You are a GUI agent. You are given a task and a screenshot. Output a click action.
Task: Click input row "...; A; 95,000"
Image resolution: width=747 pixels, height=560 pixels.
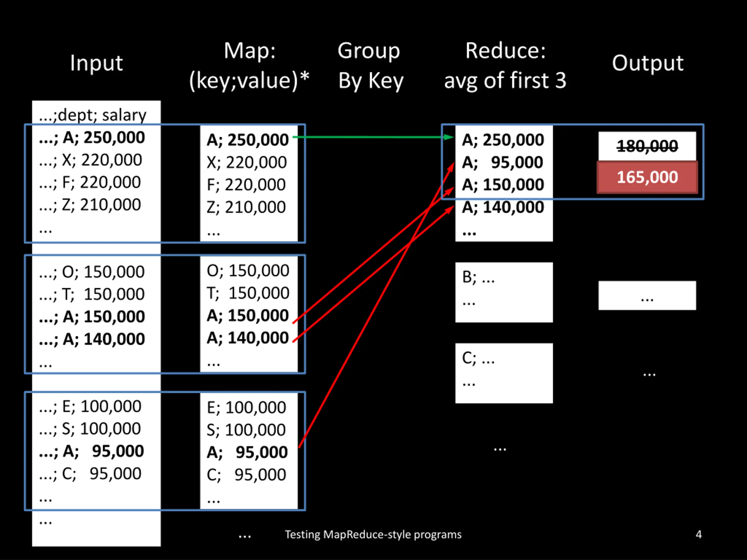coord(92,451)
